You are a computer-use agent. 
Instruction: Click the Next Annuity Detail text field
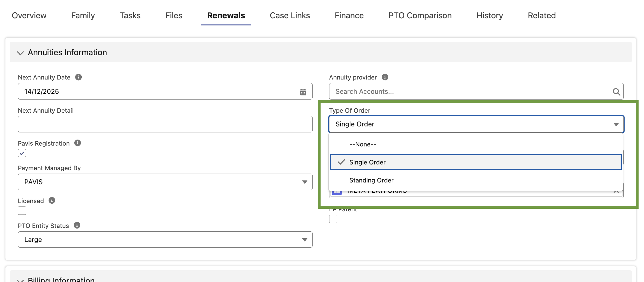(x=165, y=124)
